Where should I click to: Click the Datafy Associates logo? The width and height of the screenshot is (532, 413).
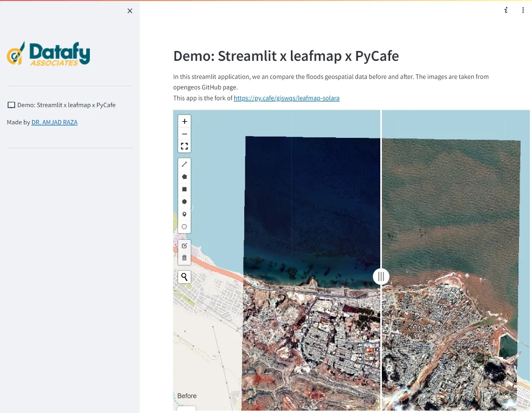point(48,54)
